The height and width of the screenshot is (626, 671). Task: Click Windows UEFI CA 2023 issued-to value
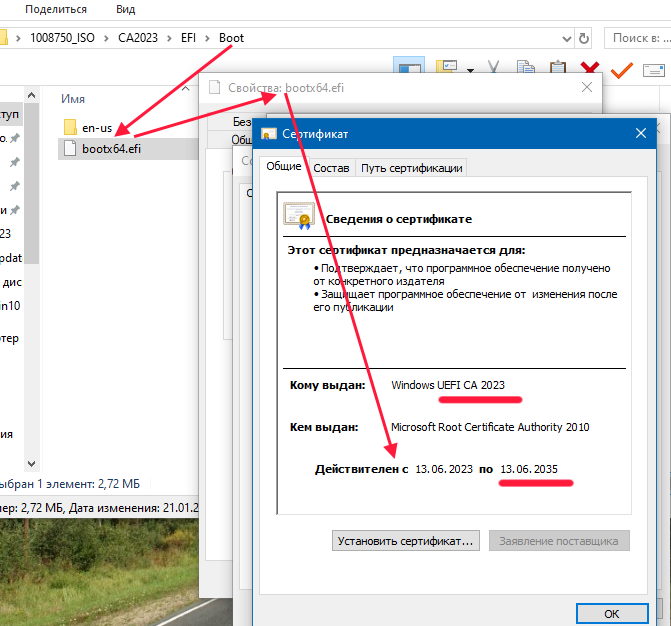pos(448,385)
